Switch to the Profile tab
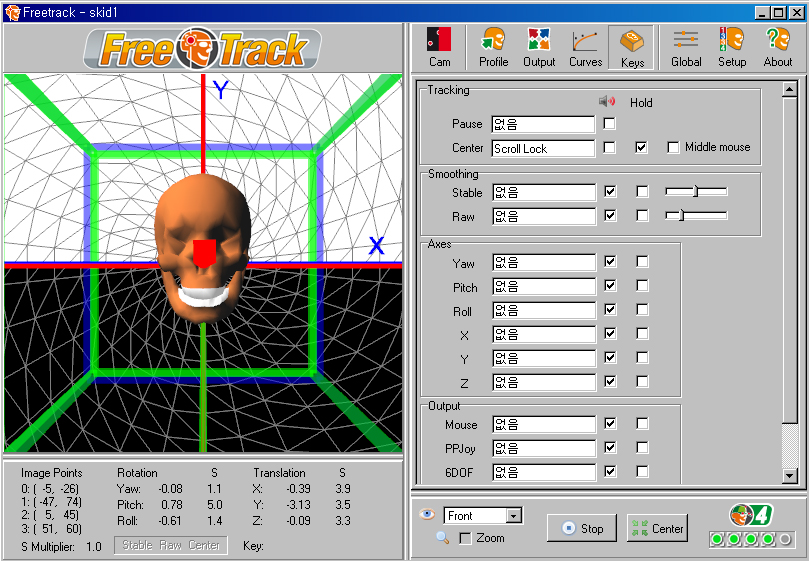Image resolution: width=809 pixels, height=561 pixels. click(493, 47)
